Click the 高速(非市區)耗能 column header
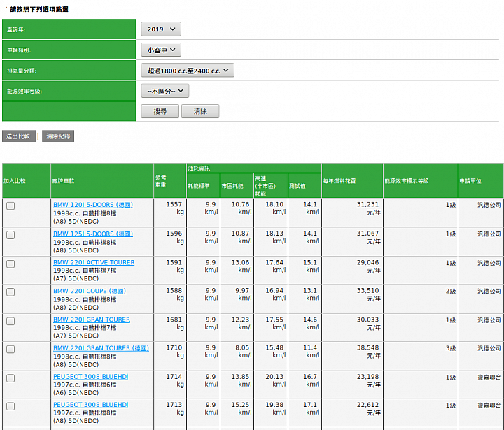The width and height of the screenshot is (504, 430). (x=271, y=185)
